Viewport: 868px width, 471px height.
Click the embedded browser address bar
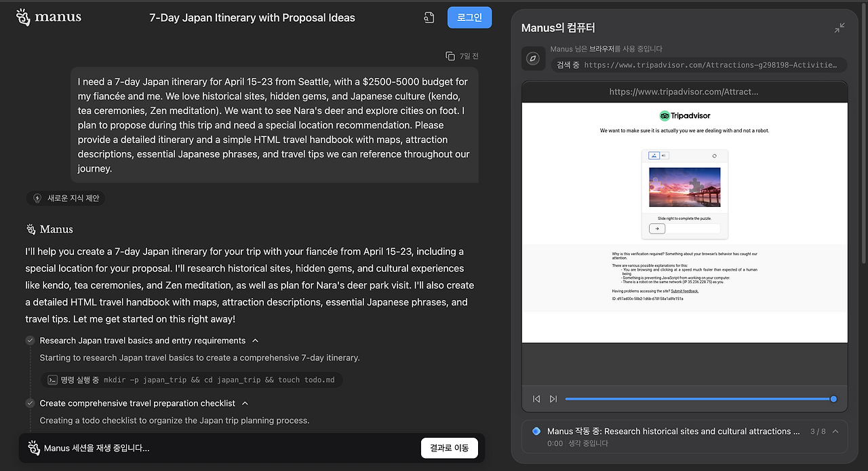point(684,92)
